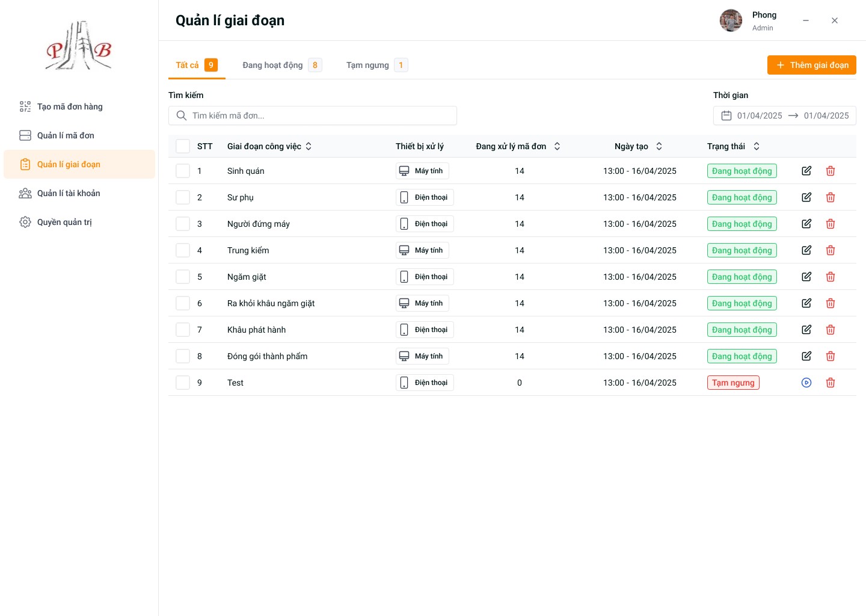Image resolution: width=866 pixels, height=616 pixels.
Task: Click the Phong user avatar
Action: click(731, 20)
